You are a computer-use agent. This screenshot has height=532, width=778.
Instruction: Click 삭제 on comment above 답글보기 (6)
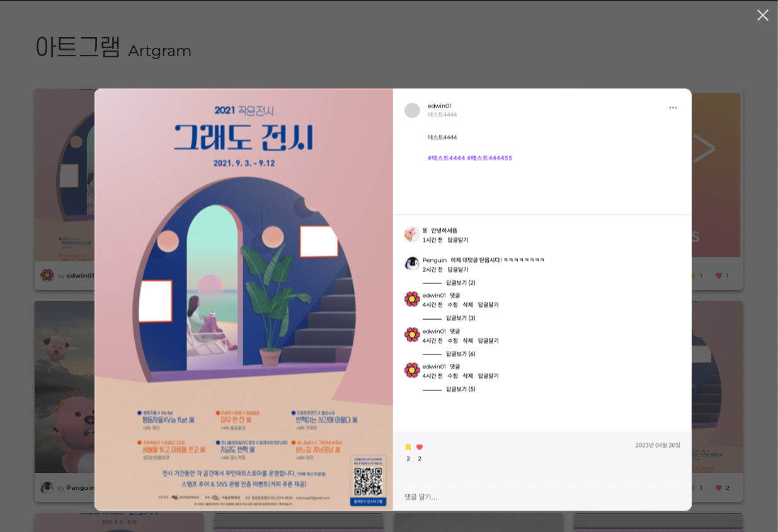(467, 341)
